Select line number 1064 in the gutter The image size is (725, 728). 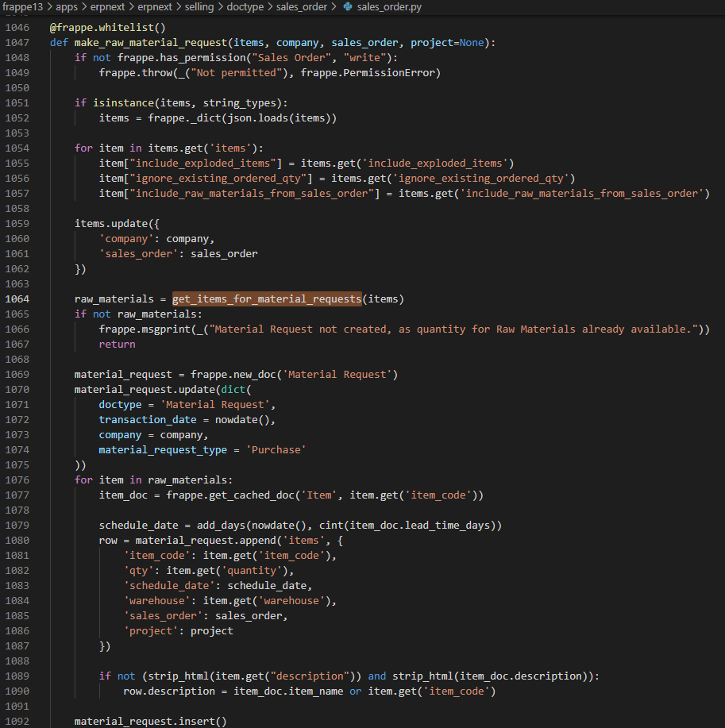pos(17,299)
